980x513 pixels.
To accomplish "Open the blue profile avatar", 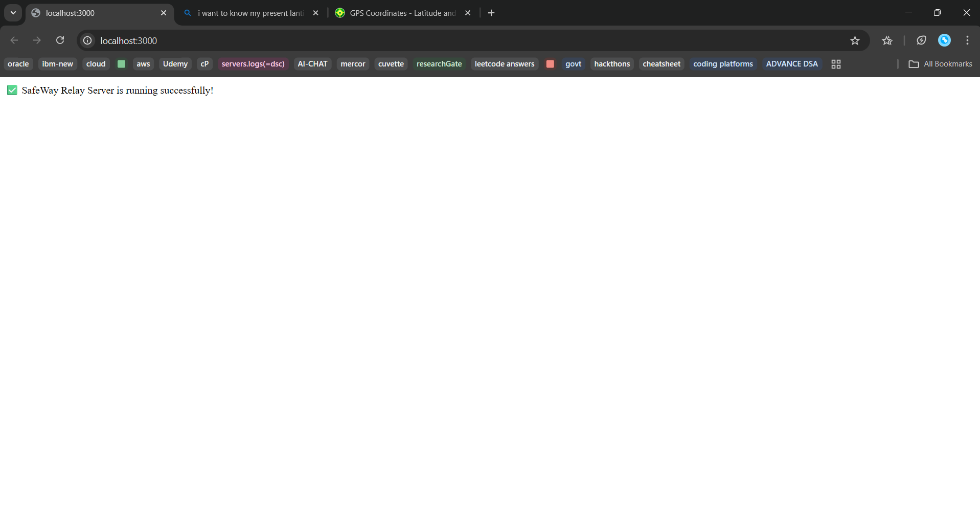I will [x=944, y=40].
